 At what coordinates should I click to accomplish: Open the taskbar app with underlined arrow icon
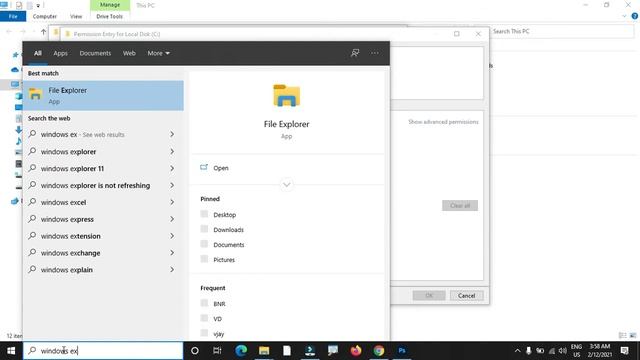[310, 351]
